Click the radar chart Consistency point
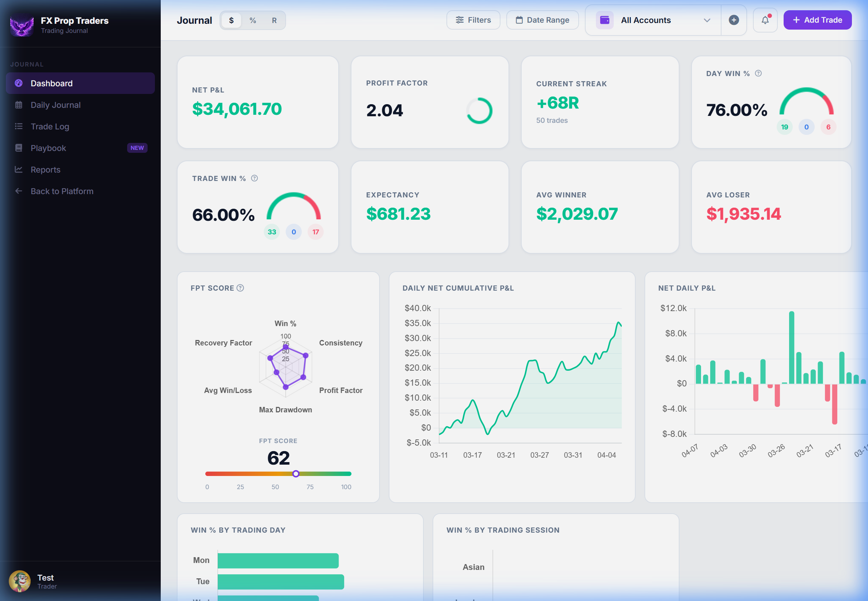This screenshot has height=601, width=868. (x=305, y=355)
